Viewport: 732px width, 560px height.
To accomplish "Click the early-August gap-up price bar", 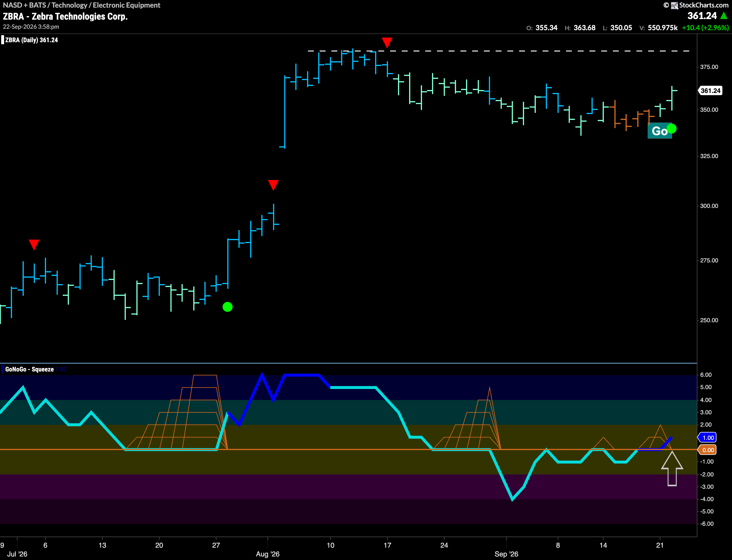I will point(284,112).
